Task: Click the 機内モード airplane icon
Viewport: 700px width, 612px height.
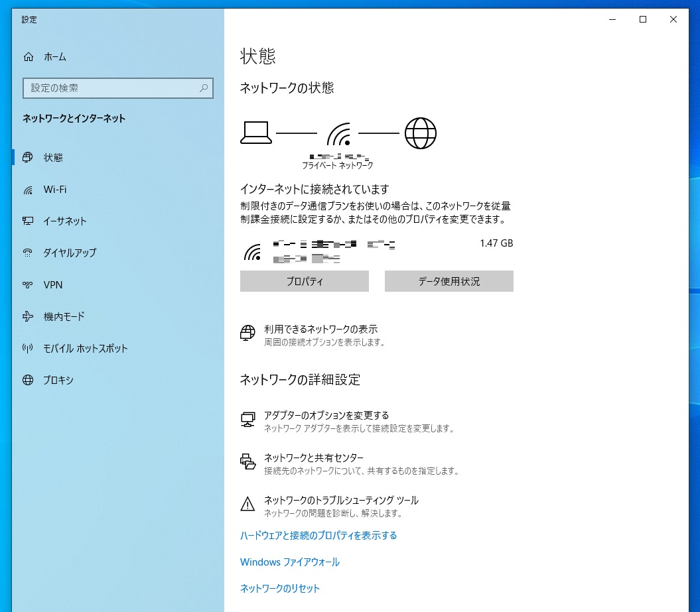Action: [28, 317]
